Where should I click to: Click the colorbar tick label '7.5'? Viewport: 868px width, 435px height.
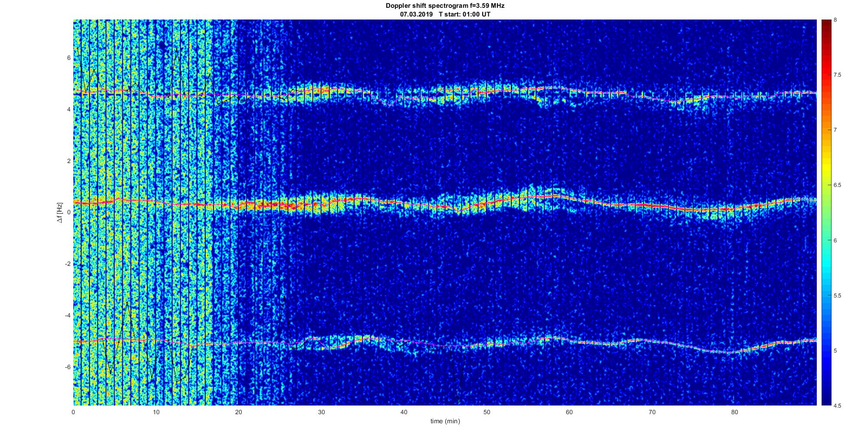coord(837,75)
